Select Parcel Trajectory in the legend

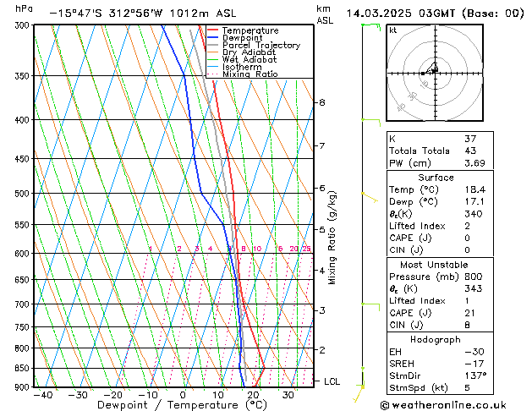pos(261,46)
